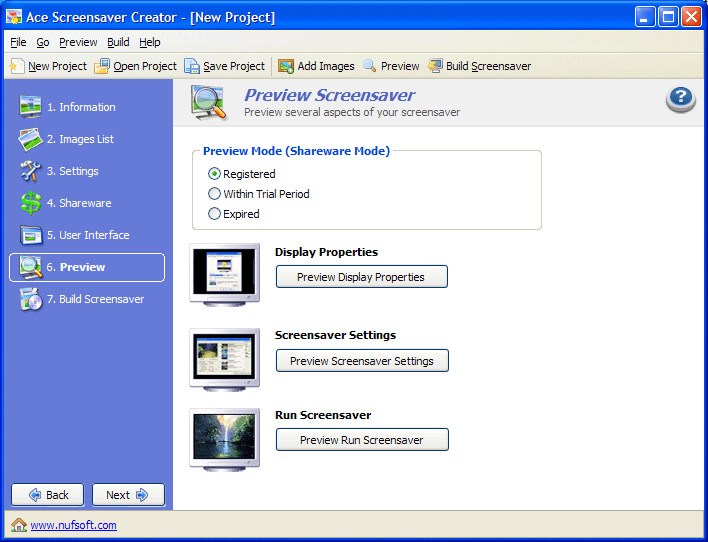
Task: Advance with the Next button
Action: [128, 495]
